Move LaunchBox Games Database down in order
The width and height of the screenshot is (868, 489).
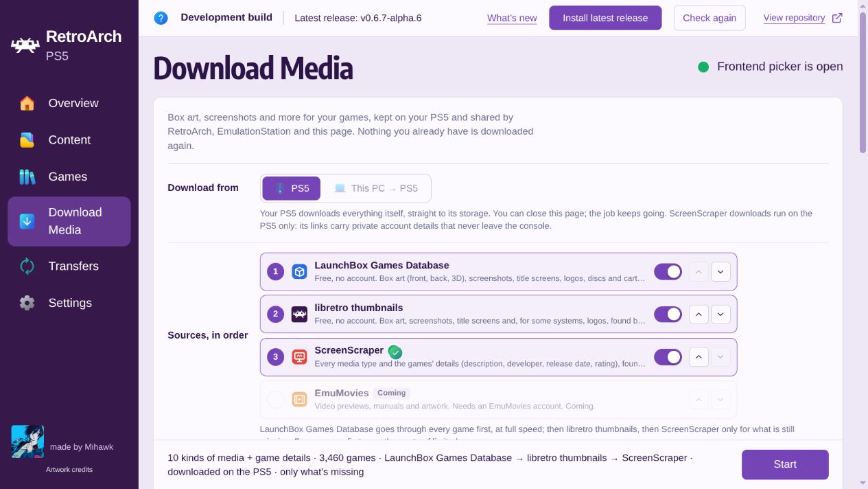720,272
